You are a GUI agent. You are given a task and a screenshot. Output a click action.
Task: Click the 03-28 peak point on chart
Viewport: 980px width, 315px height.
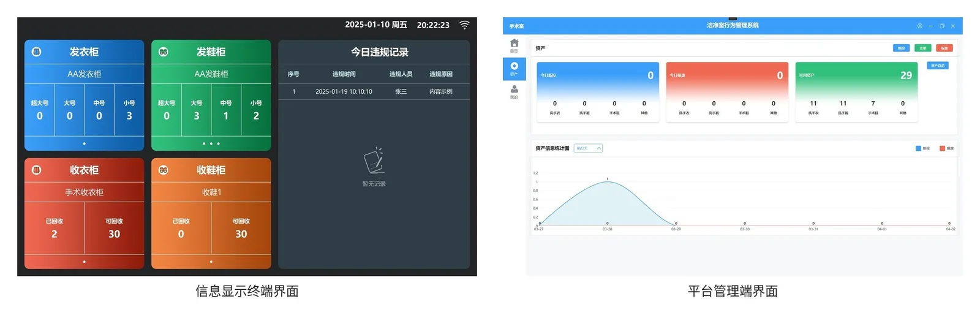607,181
